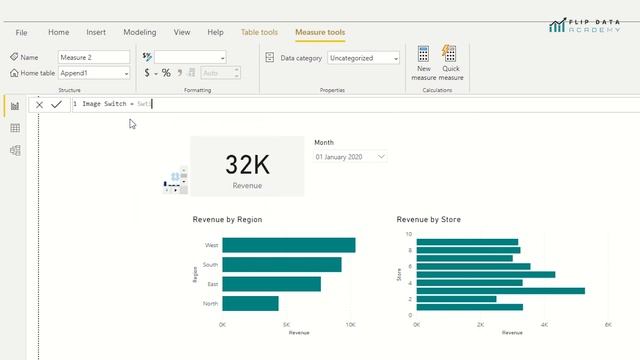Viewport: 640px width, 360px height.
Task: Open the Help tab
Action: click(215, 32)
